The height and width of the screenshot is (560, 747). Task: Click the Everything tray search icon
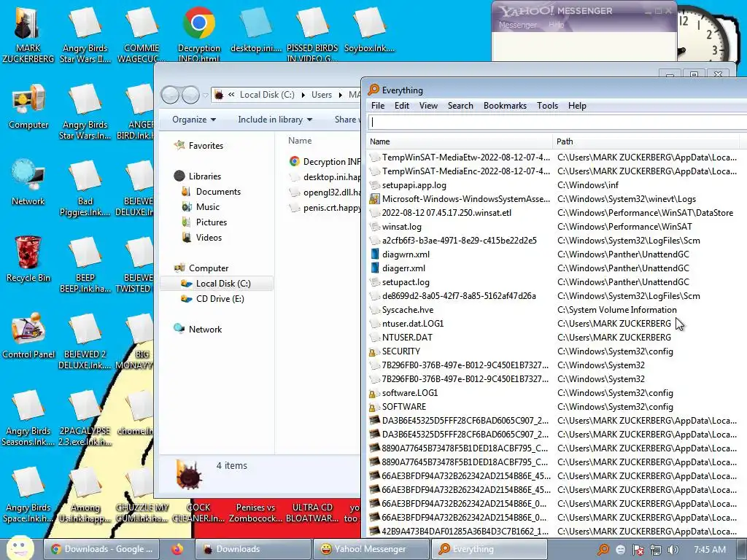(603, 550)
